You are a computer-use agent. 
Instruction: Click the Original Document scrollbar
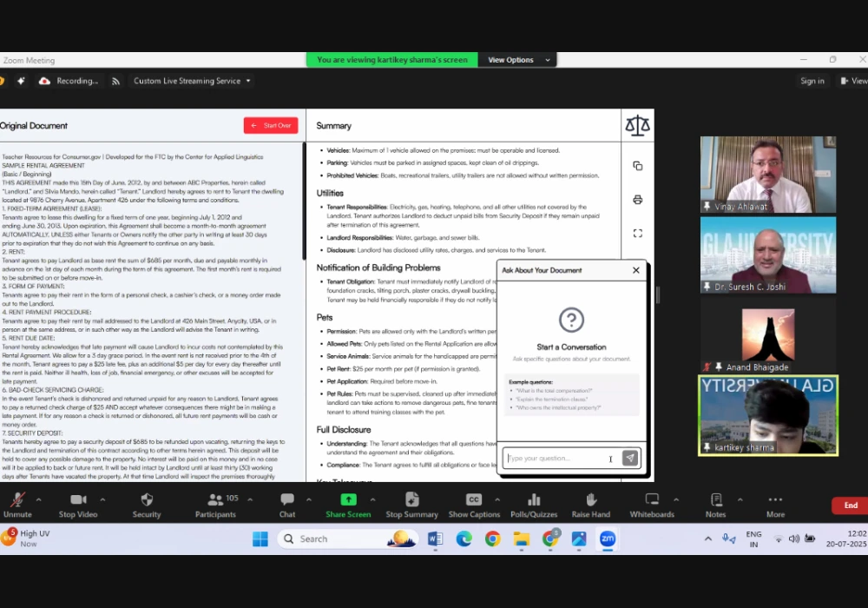click(x=303, y=202)
